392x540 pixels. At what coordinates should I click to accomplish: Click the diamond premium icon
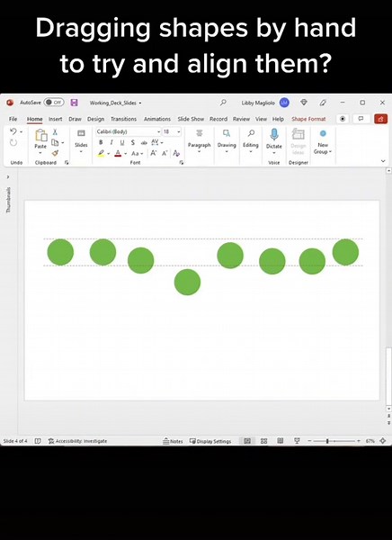304,103
